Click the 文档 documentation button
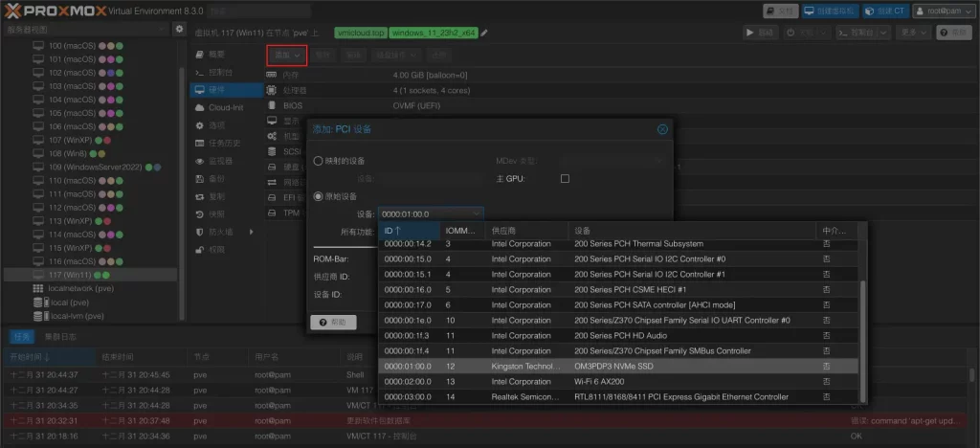The height and width of the screenshot is (448, 980). pos(781,11)
